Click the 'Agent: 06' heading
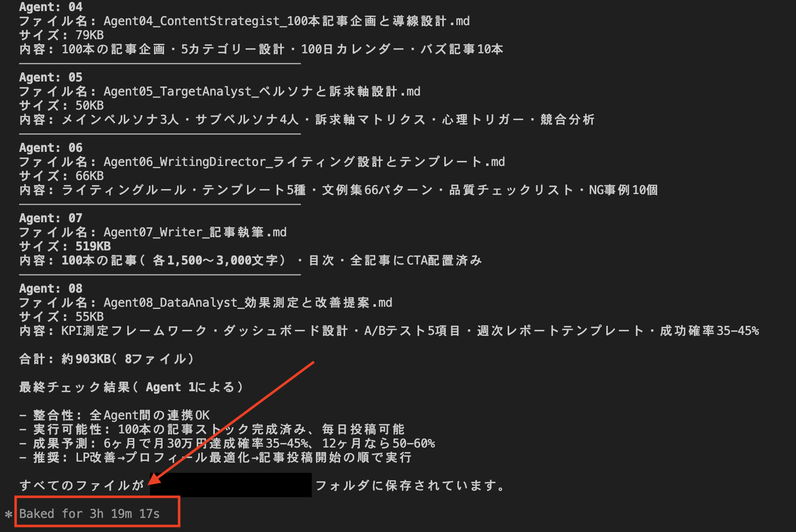 coord(51,148)
